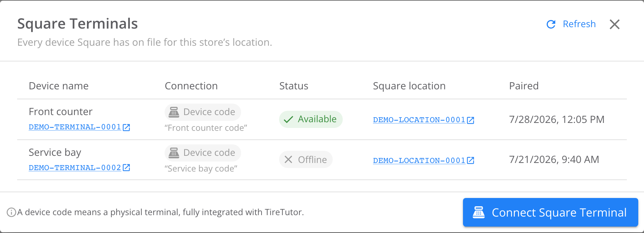644x233 pixels.
Task: Click the Front counter device name
Action: click(x=60, y=111)
